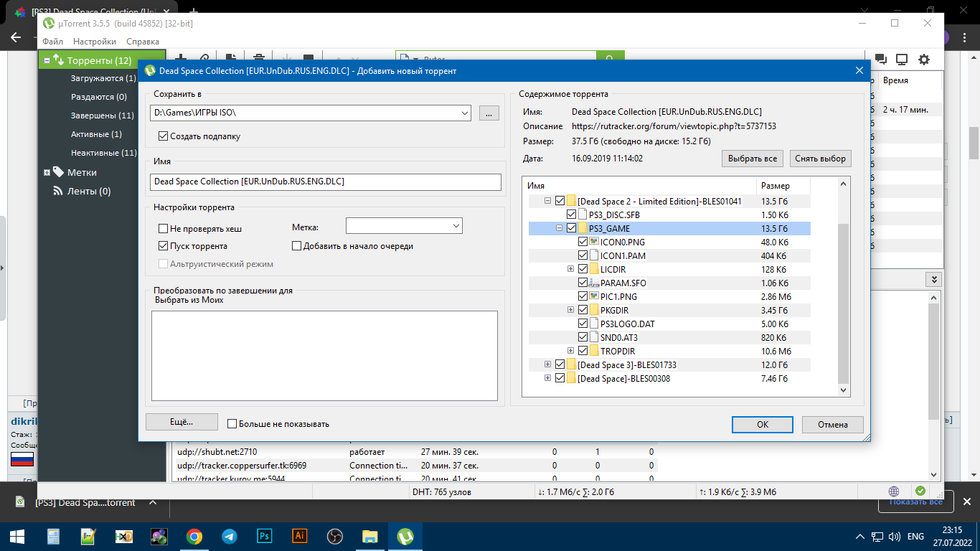Click the HxD editor taskbar icon
The image size is (980, 551).
123,536
